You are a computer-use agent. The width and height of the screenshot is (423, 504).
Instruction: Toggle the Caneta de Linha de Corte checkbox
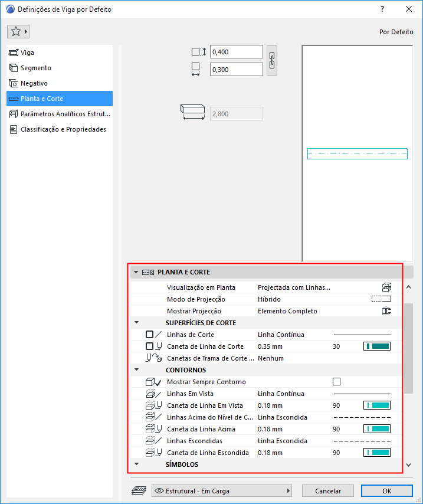tap(149, 346)
